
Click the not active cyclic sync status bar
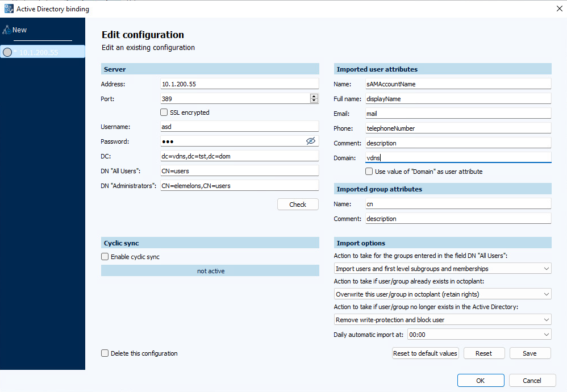(210, 270)
